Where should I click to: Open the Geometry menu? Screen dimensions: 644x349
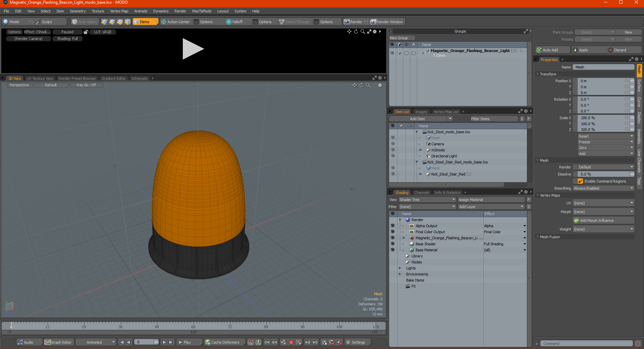pyautogui.click(x=77, y=11)
